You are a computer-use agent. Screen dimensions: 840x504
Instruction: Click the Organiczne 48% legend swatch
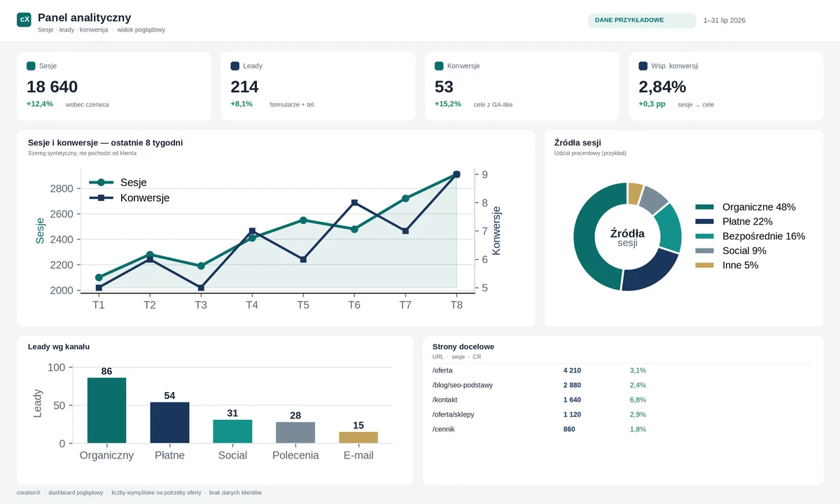coord(705,207)
